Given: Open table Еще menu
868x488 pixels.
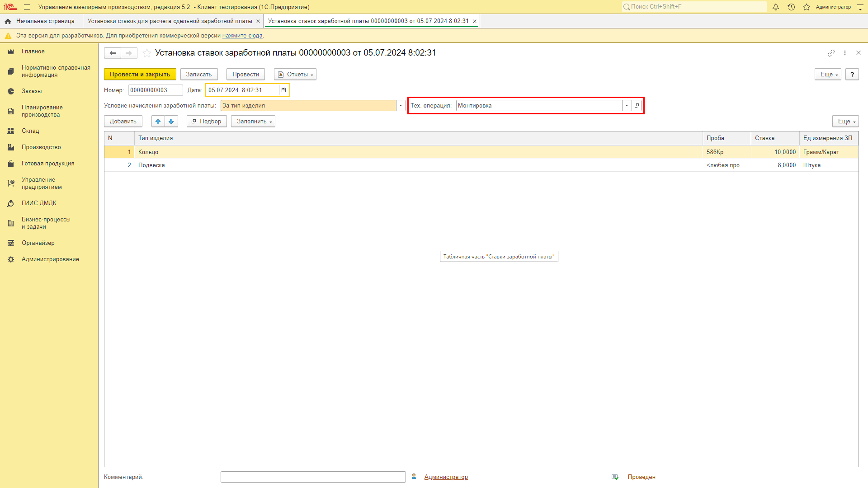Looking at the screenshot, I should [845, 122].
